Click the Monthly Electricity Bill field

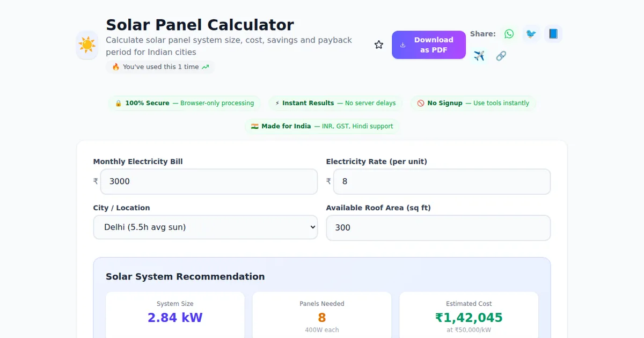[209, 181]
